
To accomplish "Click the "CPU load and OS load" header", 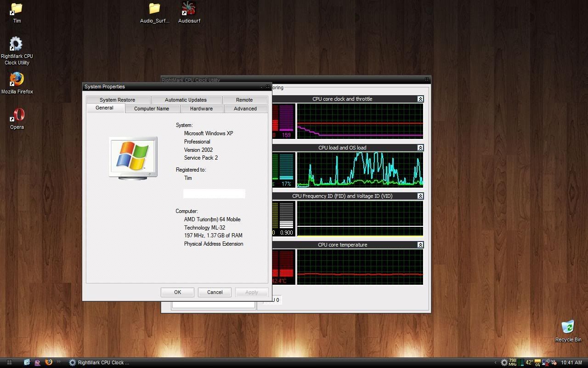I will coord(342,148).
